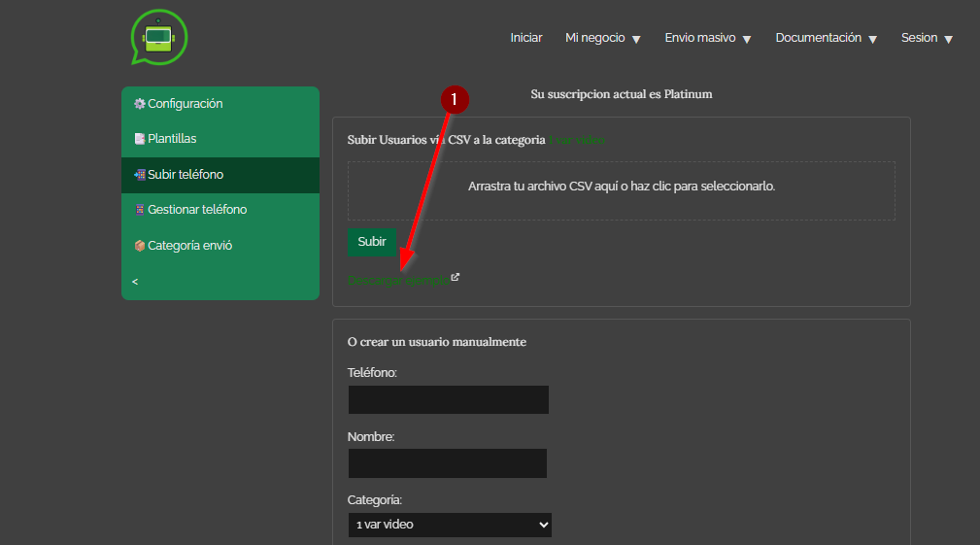Click the green Subir button
Viewport: 980px width, 545px height.
point(372,242)
